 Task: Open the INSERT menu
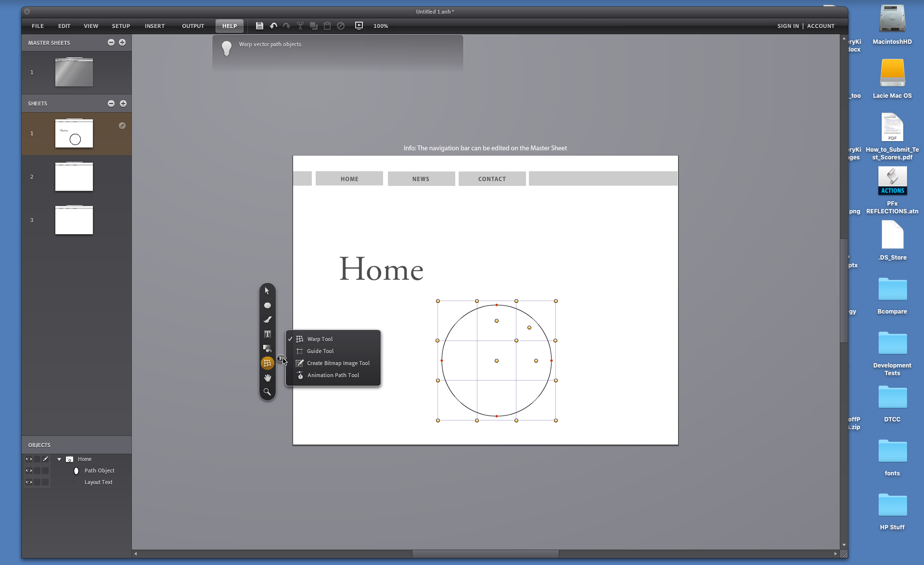(154, 26)
